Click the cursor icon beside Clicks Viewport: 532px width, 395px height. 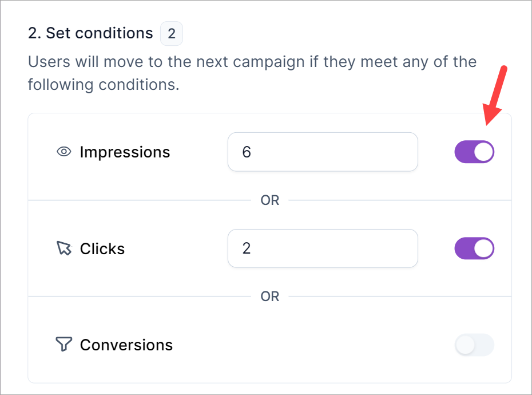[x=63, y=248]
